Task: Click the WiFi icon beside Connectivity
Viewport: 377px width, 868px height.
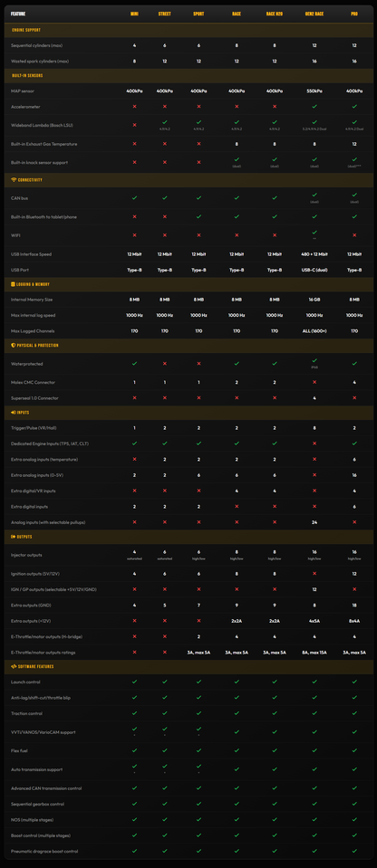Action: click(x=14, y=180)
